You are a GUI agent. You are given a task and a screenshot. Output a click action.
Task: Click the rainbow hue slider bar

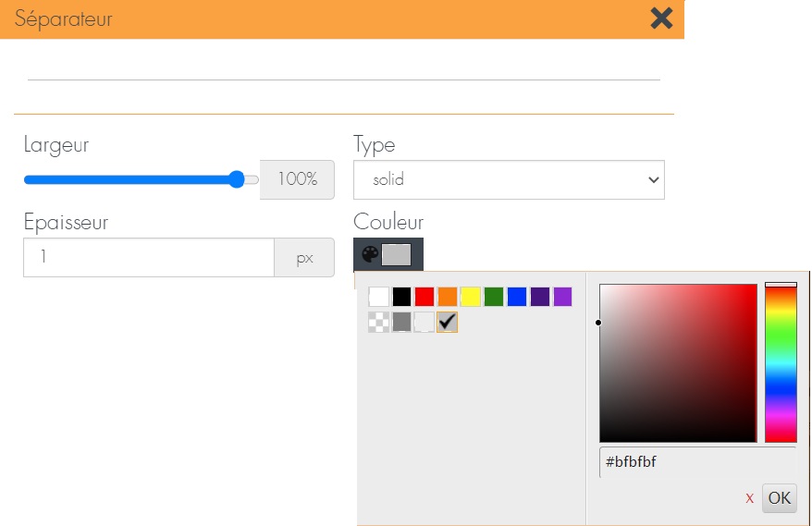781,363
